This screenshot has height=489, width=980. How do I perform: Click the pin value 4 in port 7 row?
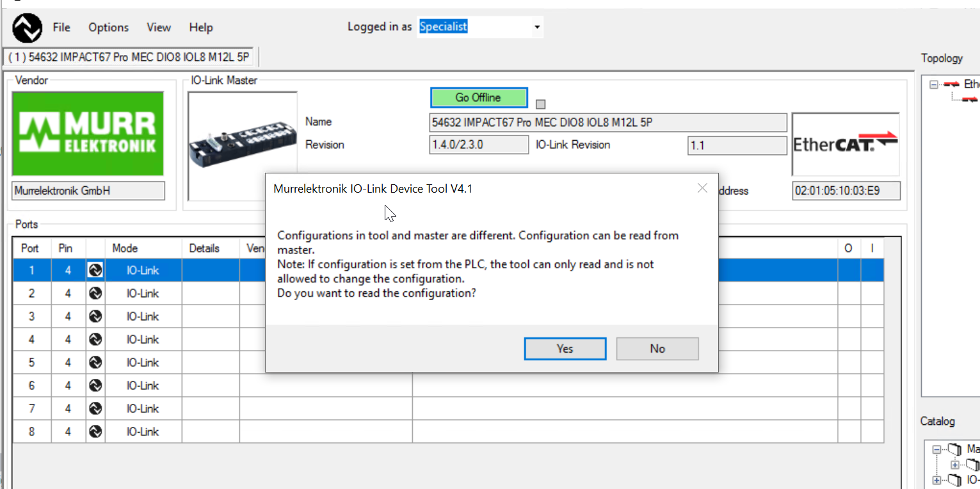68,408
